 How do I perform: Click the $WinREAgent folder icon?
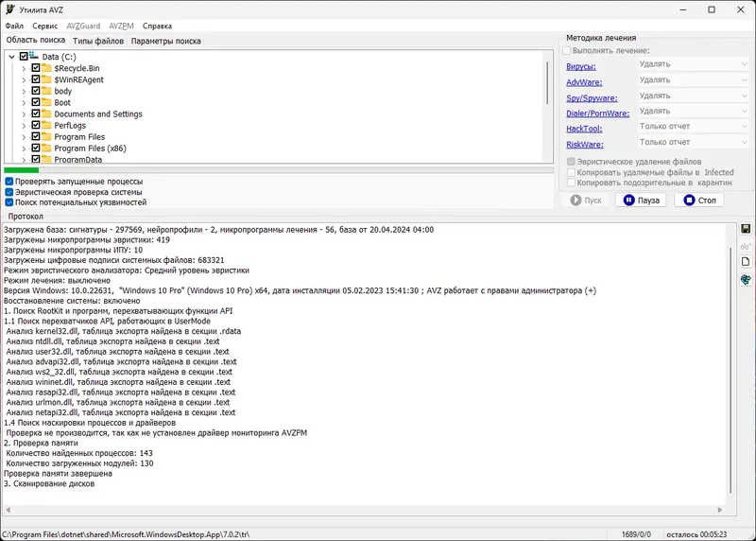coord(46,79)
